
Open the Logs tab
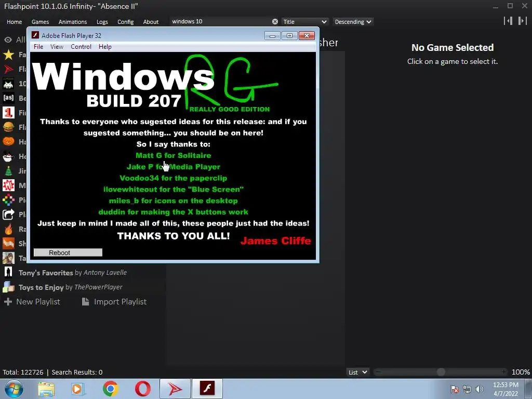pos(102,22)
